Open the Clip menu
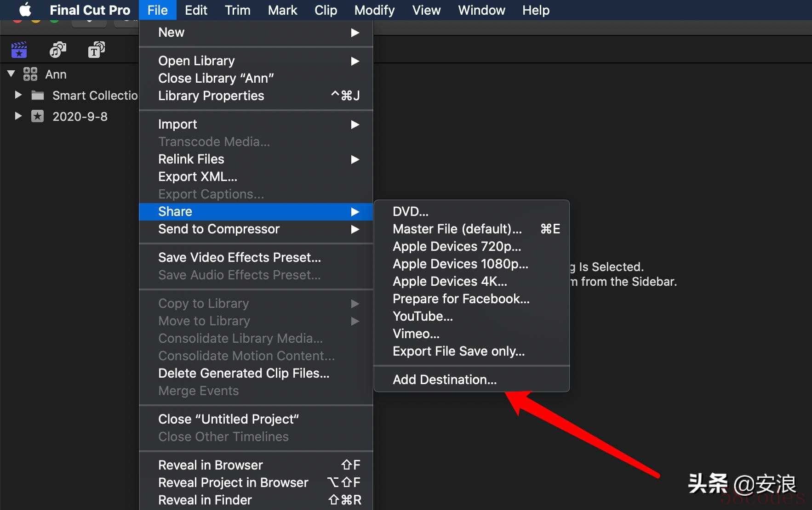 click(x=326, y=10)
